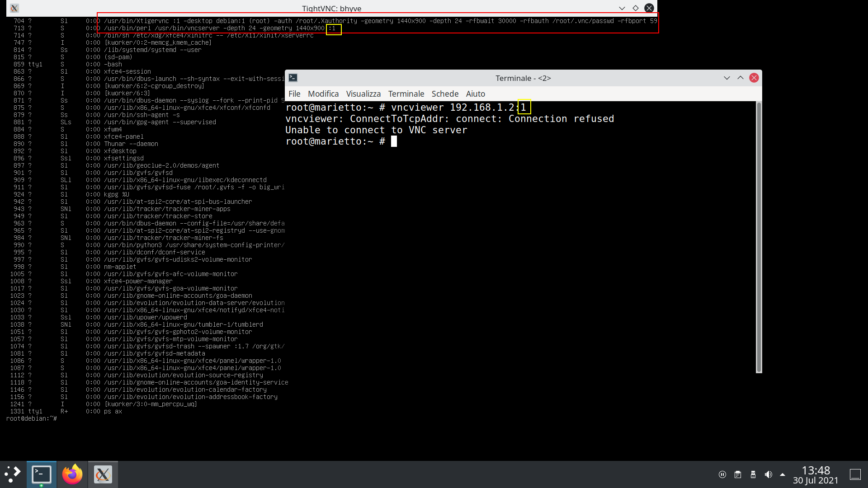The height and width of the screenshot is (488, 868).
Task: Open the audio volume tray icon
Action: click(x=768, y=474)
